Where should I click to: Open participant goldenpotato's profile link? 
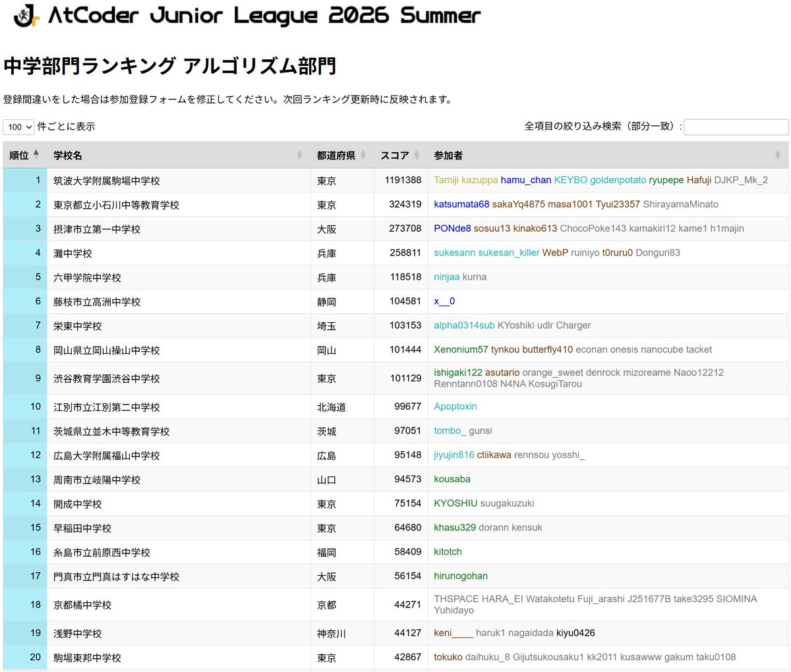click(618, 180)
